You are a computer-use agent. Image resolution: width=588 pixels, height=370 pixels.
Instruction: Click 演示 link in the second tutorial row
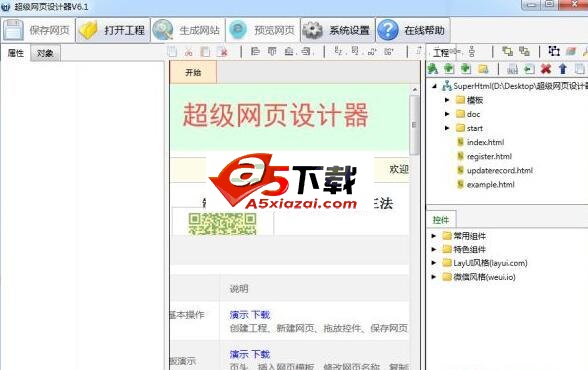pyautogui.click(x=238, y=354)
